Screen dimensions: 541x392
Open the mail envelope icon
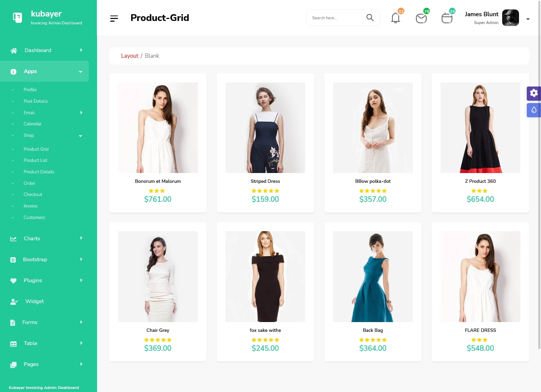coord(421,18)
